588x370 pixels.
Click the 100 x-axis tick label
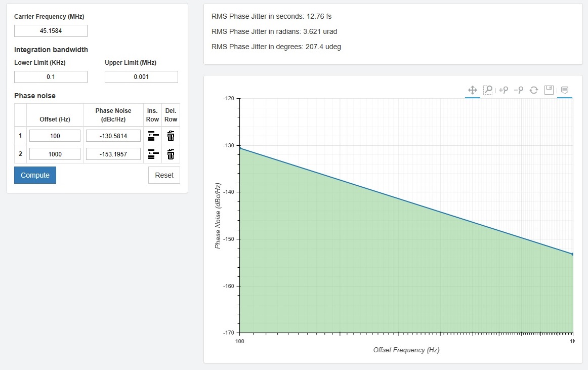tap(239, 341)
